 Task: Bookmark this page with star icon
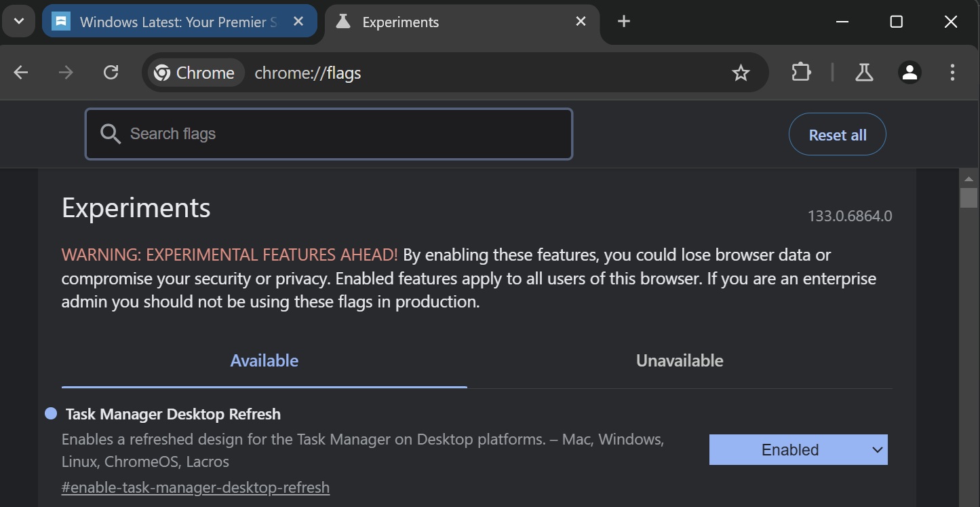point(741,73)
